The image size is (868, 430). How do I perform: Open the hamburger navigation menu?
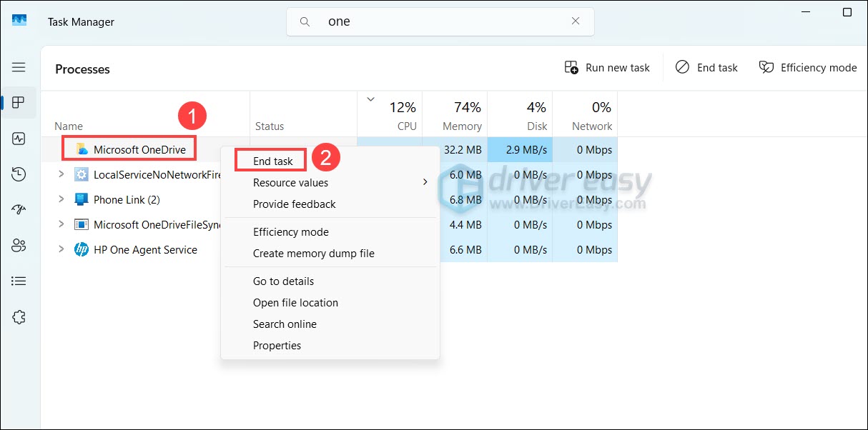click(x=19, y=67)
